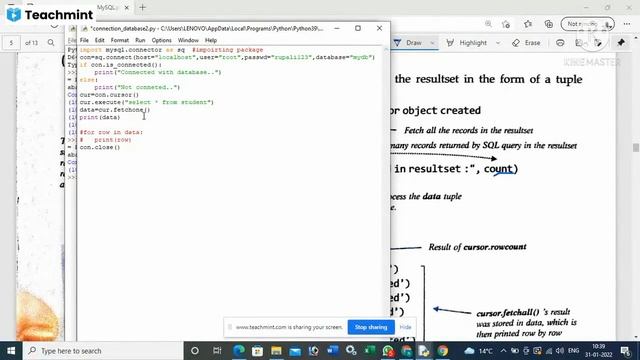Open the Run menu in IDLE
This screenshot has width=640, height=360.
tap(140, 40)
